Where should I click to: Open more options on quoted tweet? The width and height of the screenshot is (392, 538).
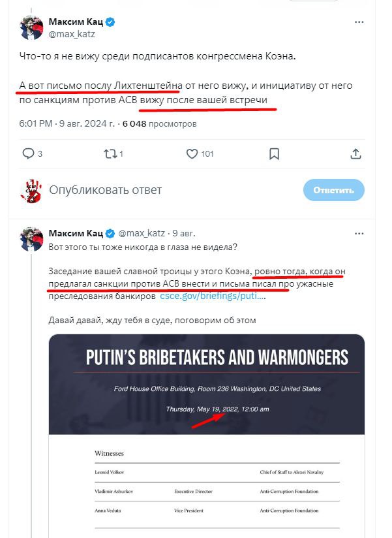coord(359,233)
